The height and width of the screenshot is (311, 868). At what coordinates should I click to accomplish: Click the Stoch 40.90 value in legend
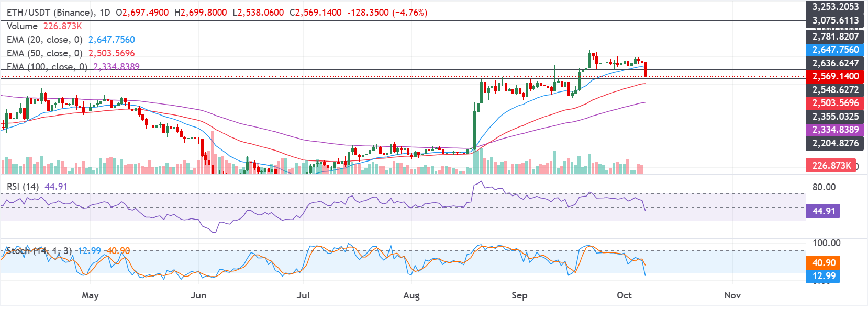[118, 251]
